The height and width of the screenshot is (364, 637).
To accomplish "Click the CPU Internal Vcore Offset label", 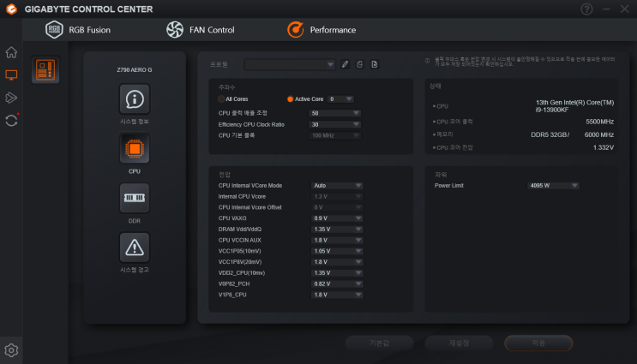I will point(249,207).
